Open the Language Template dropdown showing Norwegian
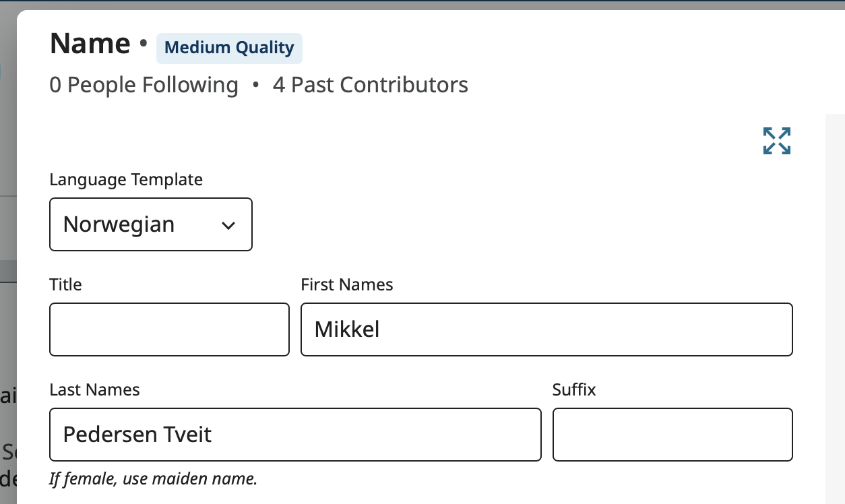The width and height of the screenshot is (845, 504). click(150, 224)
